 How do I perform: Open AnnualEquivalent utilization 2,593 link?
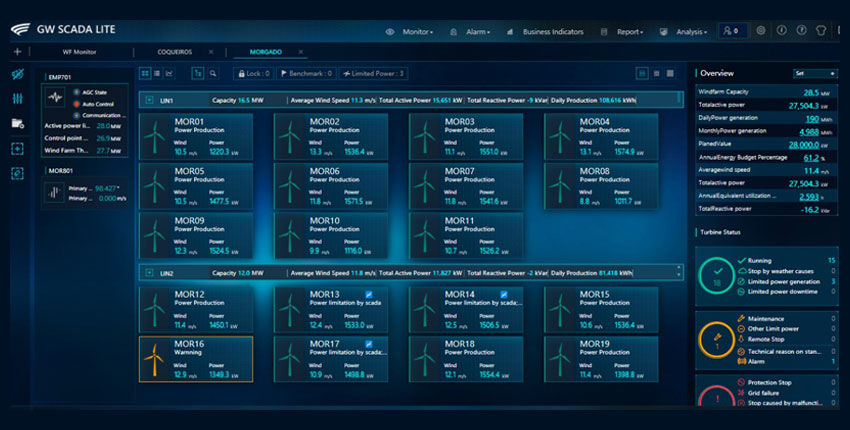[809, 197]
